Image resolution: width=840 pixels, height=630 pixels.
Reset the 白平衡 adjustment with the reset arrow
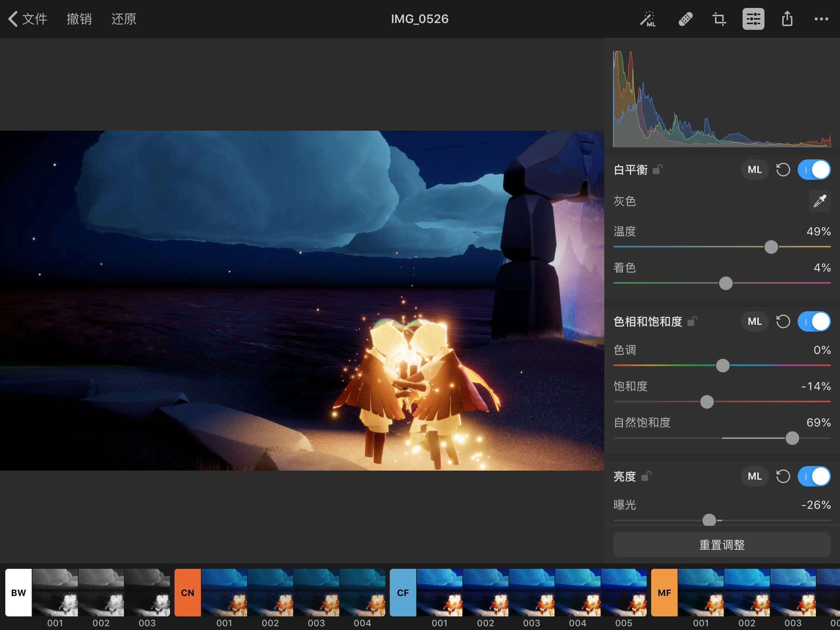783,169
